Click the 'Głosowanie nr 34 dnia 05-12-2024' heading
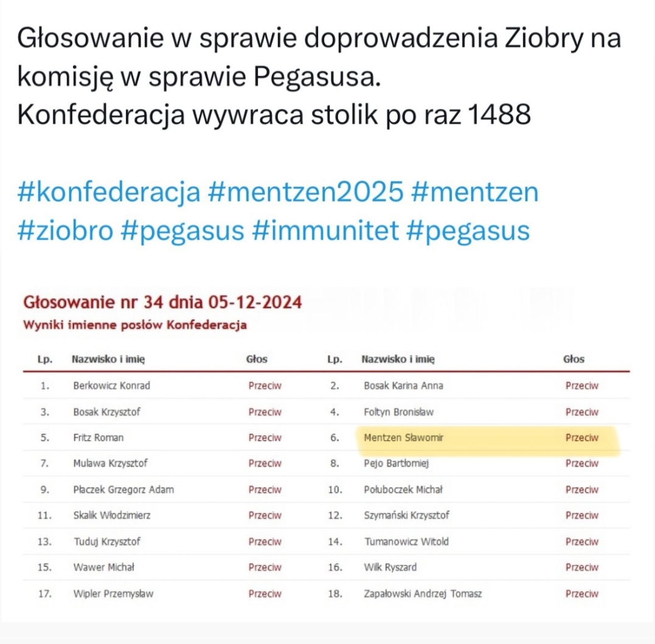Image resolution: width=655 pixels, height=644 pixels. click(162, 302)
